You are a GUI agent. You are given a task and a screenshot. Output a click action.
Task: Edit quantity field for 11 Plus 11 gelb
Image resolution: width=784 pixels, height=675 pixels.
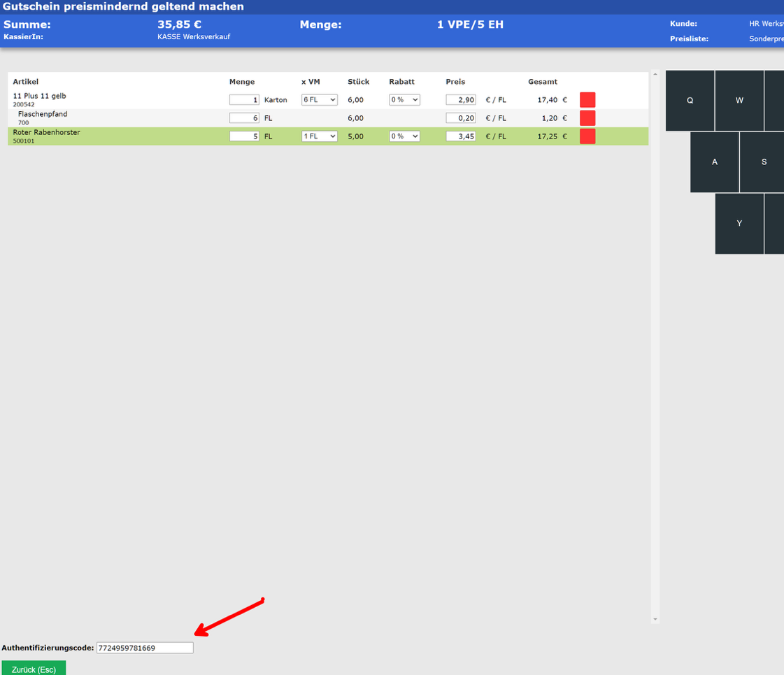tap(245, 100)
